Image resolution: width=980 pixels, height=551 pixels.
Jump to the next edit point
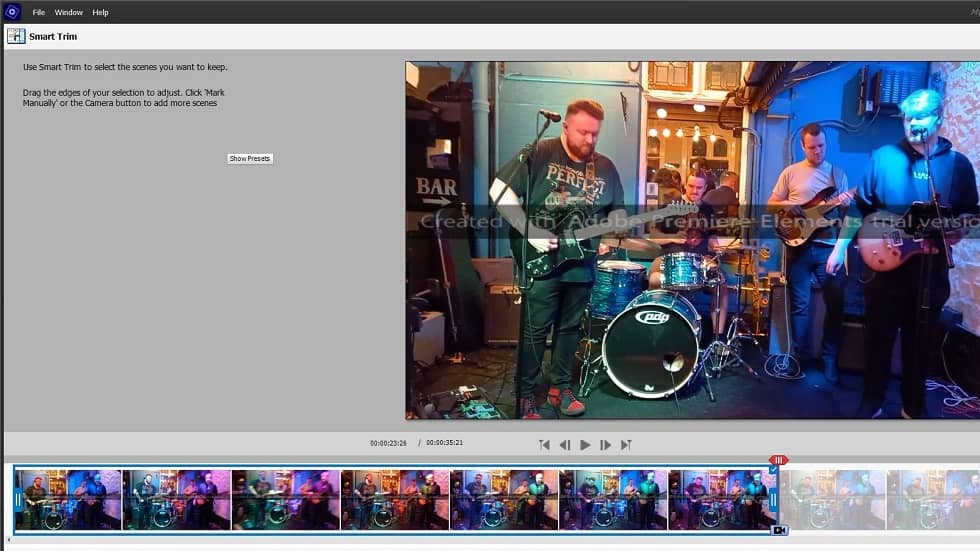pyautogui.click(x=626, y=445)
